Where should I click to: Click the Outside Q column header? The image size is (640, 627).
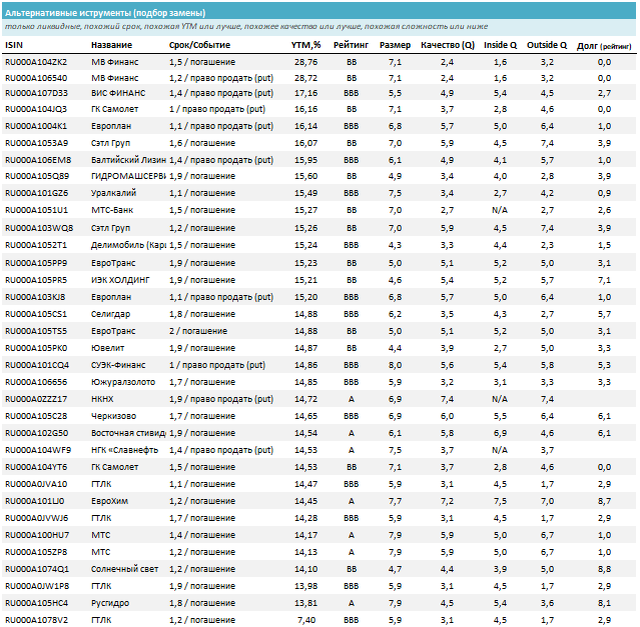tap(547, 45)
